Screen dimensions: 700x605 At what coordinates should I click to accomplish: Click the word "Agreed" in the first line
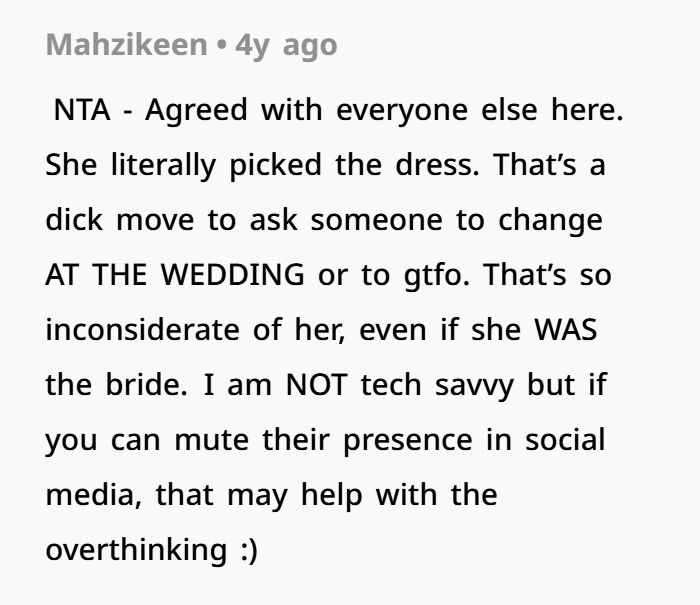[198, 110]
